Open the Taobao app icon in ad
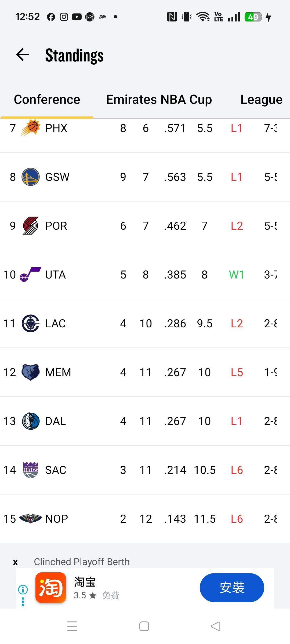 [x=51, y=588]
